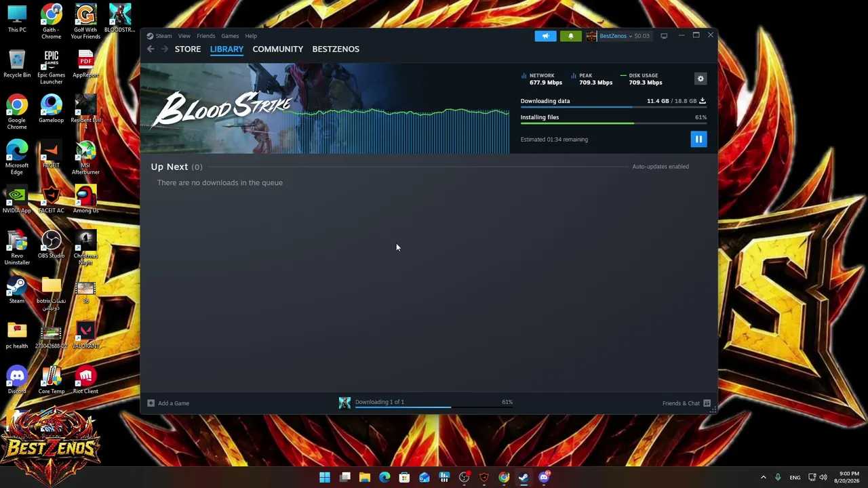868x488 pixels.
Task: Click the Installing files progress bar
Action: 614,123
